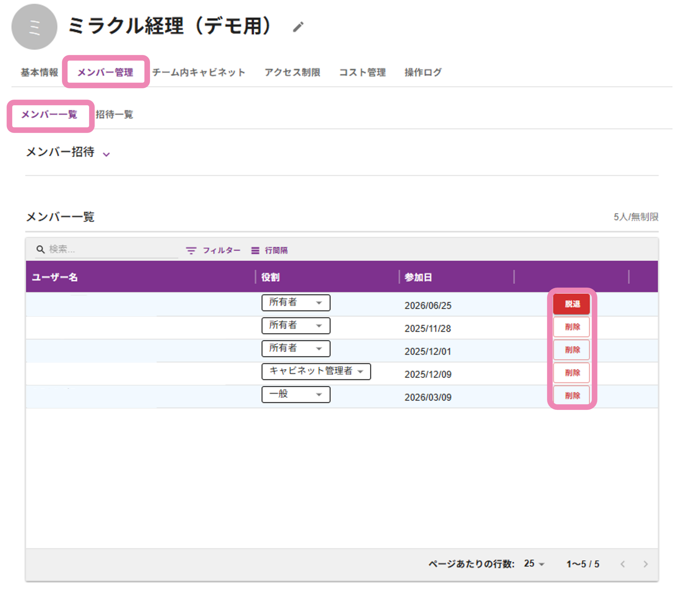
Task: Click the 行間隔 row density icon
Action: (x=255, y=251)
